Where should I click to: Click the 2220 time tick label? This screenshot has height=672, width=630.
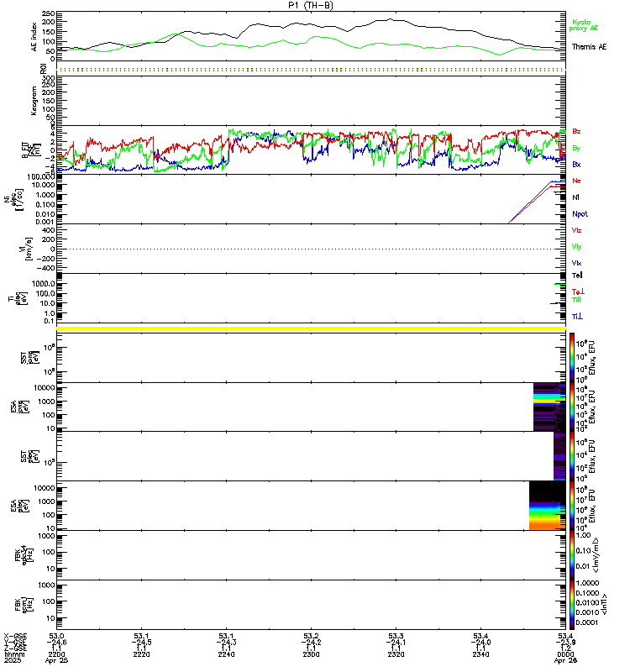pyautogui.click(x=141, y=654)
